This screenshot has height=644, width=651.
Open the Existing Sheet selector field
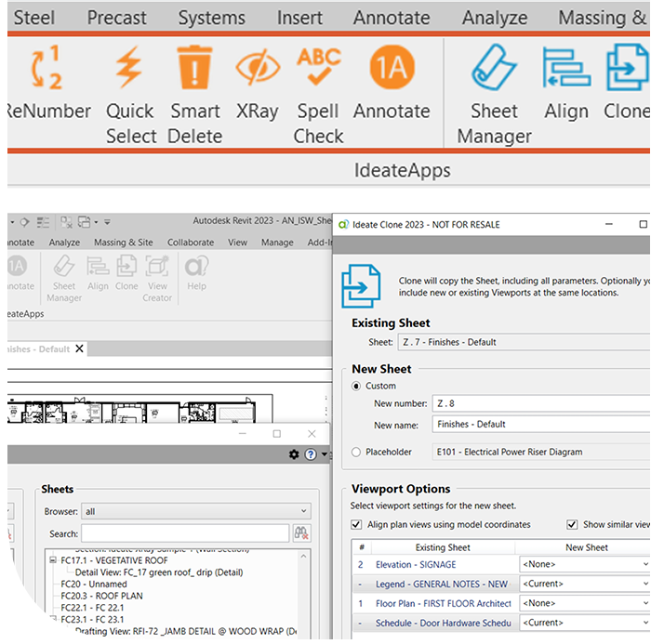524,342
